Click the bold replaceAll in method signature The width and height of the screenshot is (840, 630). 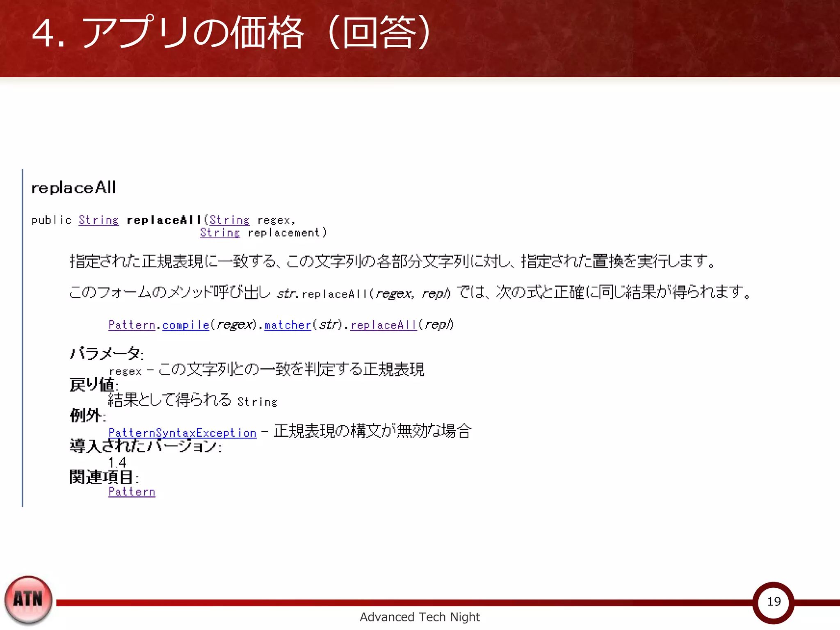coord(164,220)
